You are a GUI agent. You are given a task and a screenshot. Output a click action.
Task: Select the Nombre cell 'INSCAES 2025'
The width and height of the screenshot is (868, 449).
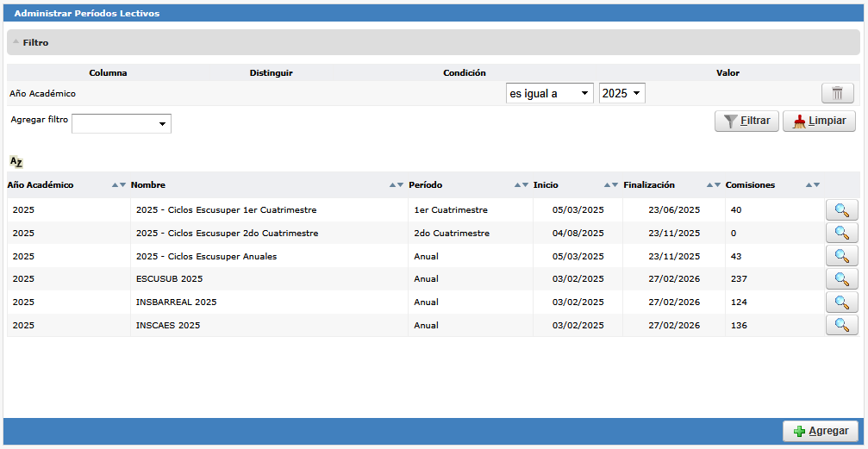pyautogui.click(x=168, y=326)
